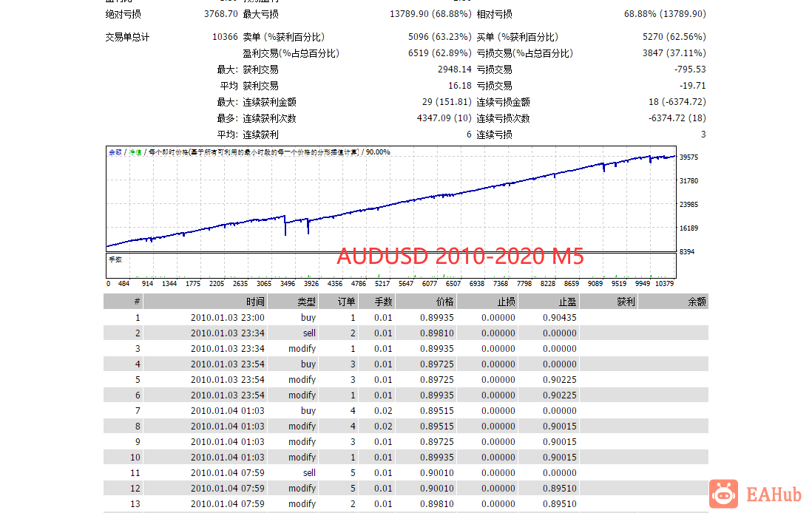Select profit trades value 6519 (62.89%)
The image size is (812, 513).
[440, 52]
